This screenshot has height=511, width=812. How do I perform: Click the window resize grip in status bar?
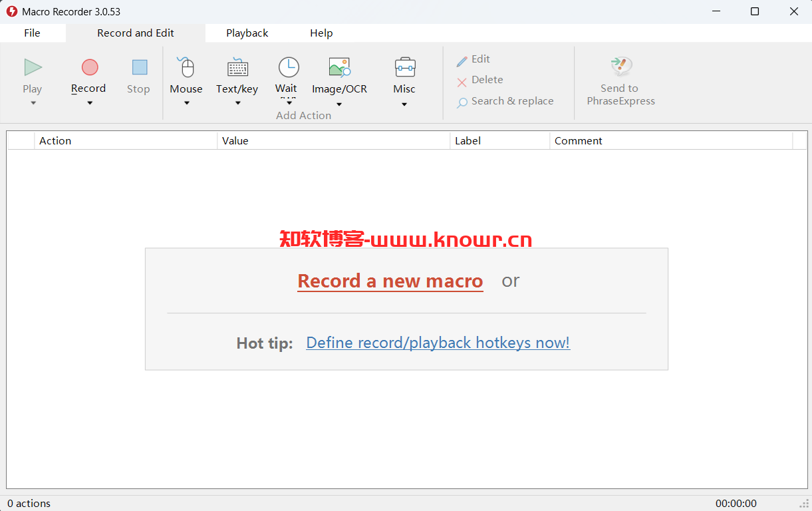click(804, 504)
